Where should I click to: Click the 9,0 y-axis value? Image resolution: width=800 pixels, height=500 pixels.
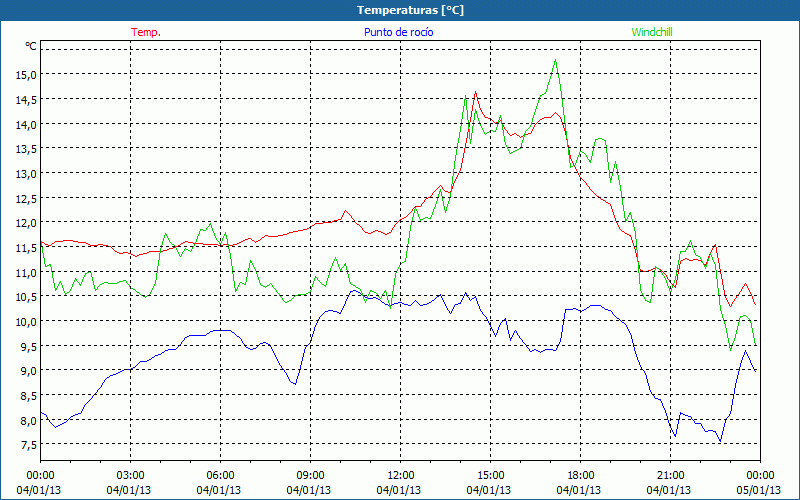tap(29, 371)
